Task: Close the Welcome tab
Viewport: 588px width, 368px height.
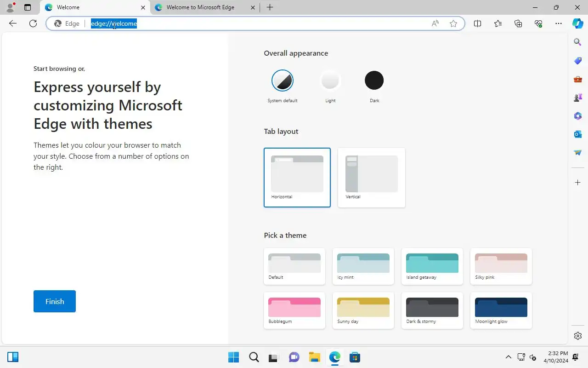Action: pos(143,7)
